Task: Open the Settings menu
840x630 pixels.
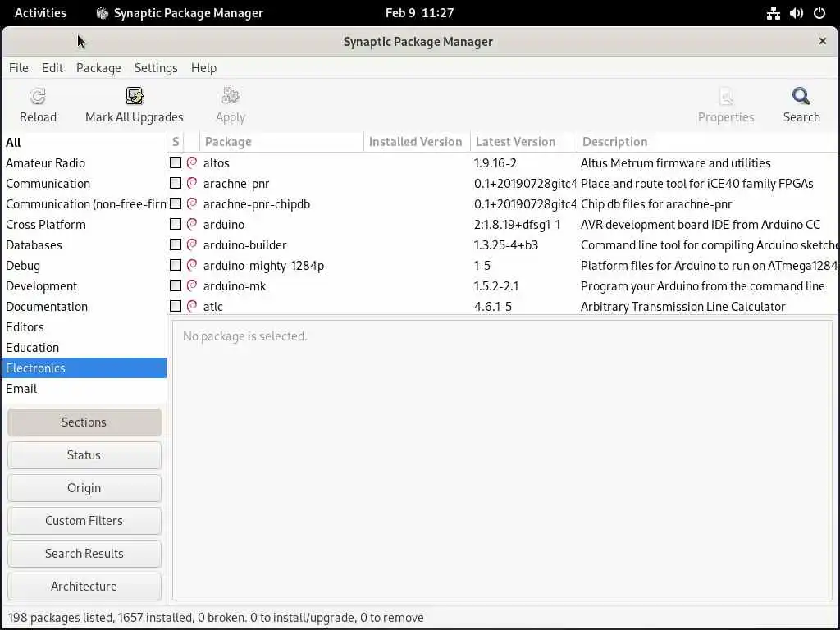Action: click(156, 68)
